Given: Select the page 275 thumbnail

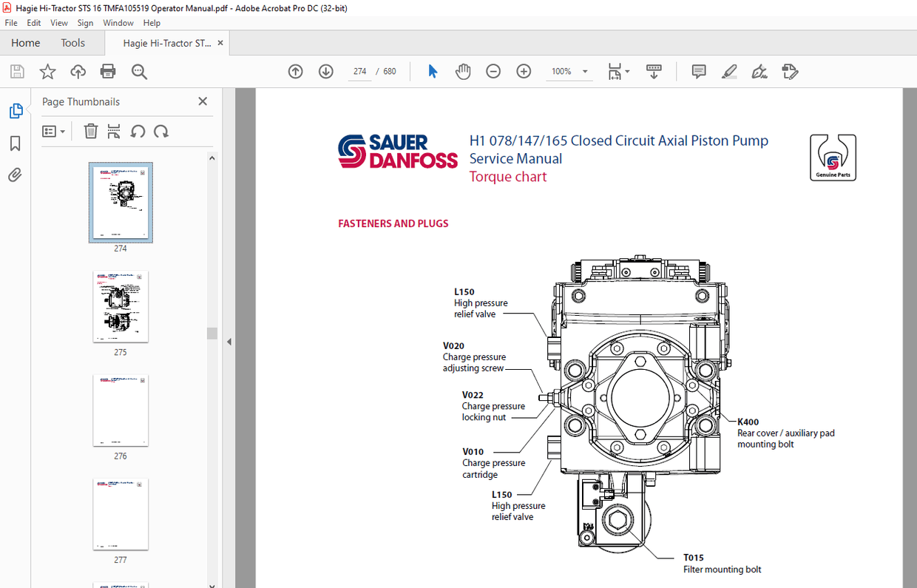Looking at the screenshot, I should point(121,306).
